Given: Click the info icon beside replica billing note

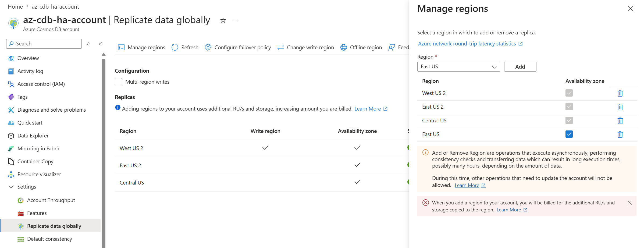Looking at the screenshot, I should pos(118,108).
